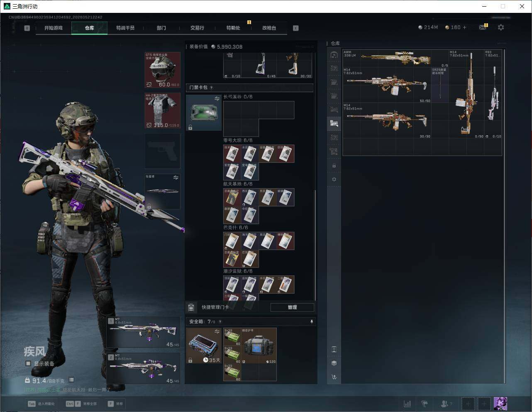This screenshot has height=412, width=532.
Task: Select the melee knife slot
Action: click(x=162, y=191)
